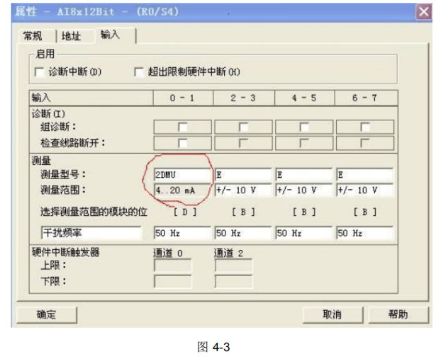Check 组诊断 for channels 2-3

[x=243, y=127]
